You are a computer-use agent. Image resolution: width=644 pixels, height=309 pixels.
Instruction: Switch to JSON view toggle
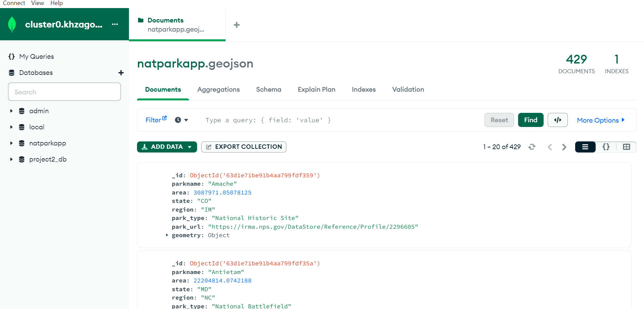pos(606,147)
